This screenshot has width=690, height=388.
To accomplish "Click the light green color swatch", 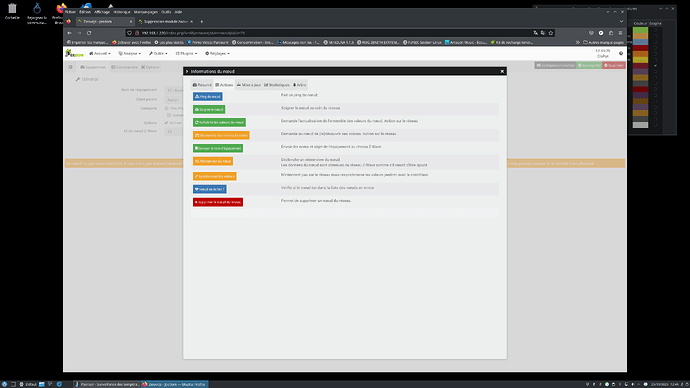I will click(640, 30).
